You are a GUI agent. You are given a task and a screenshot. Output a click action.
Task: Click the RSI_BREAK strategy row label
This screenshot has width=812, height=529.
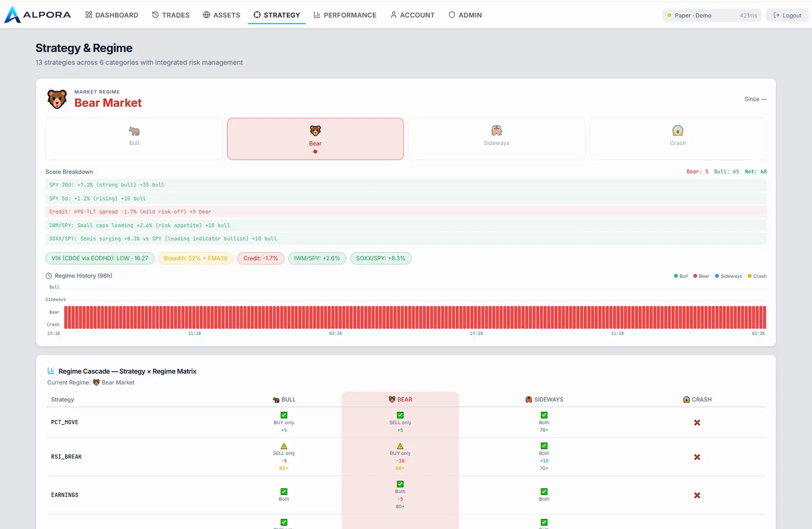pos(66,456)
